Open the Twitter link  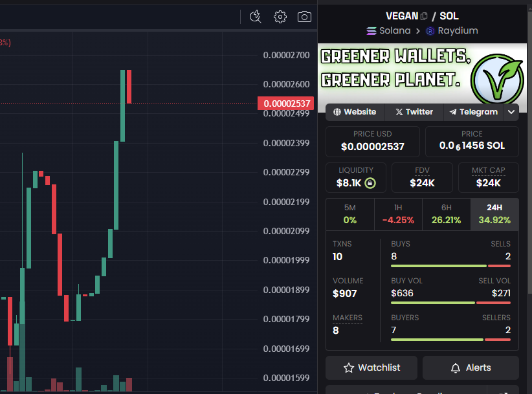(x=414, y=112)
